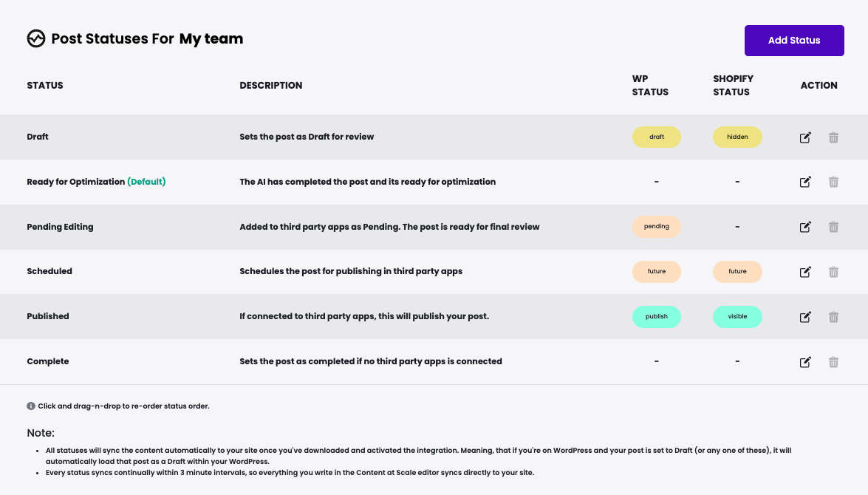Delete the Ready for Optimization status
Image resolution: width=868 pixels, height=495 pixels.
coord(833,182)
